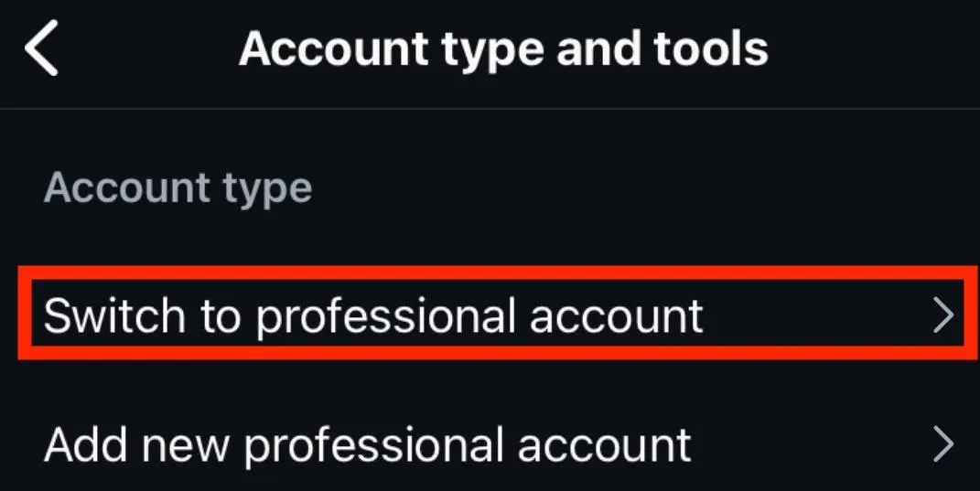This screenshot has height=491, width=980.
Task: Select the Account type section header
Action: tap(178, 188)
